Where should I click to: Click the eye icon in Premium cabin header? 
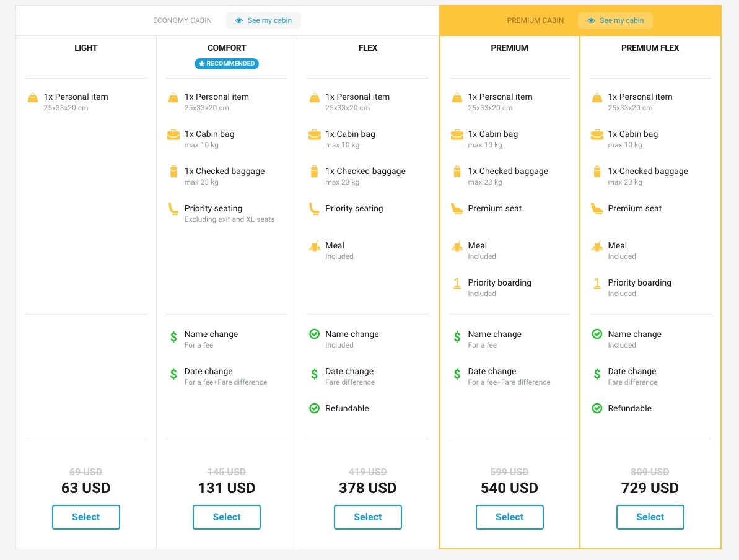pyautogui.click(x=591, y=20)
